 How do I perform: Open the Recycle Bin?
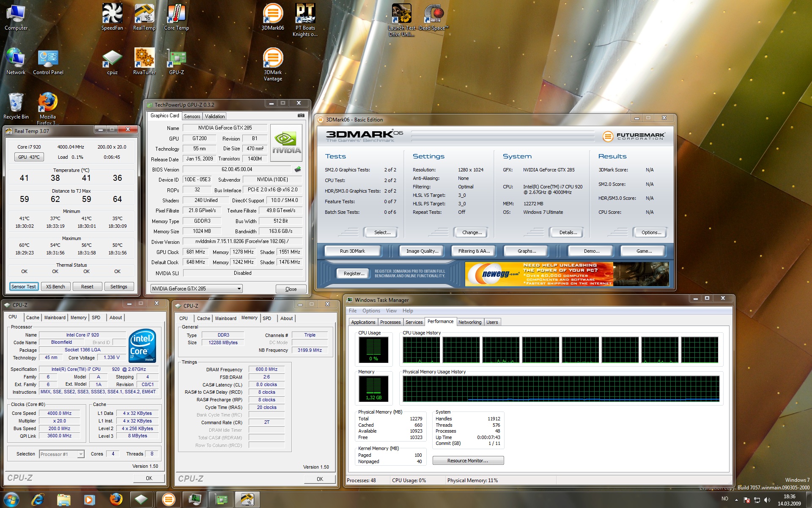pyautogui.click(x=16, y=106)
